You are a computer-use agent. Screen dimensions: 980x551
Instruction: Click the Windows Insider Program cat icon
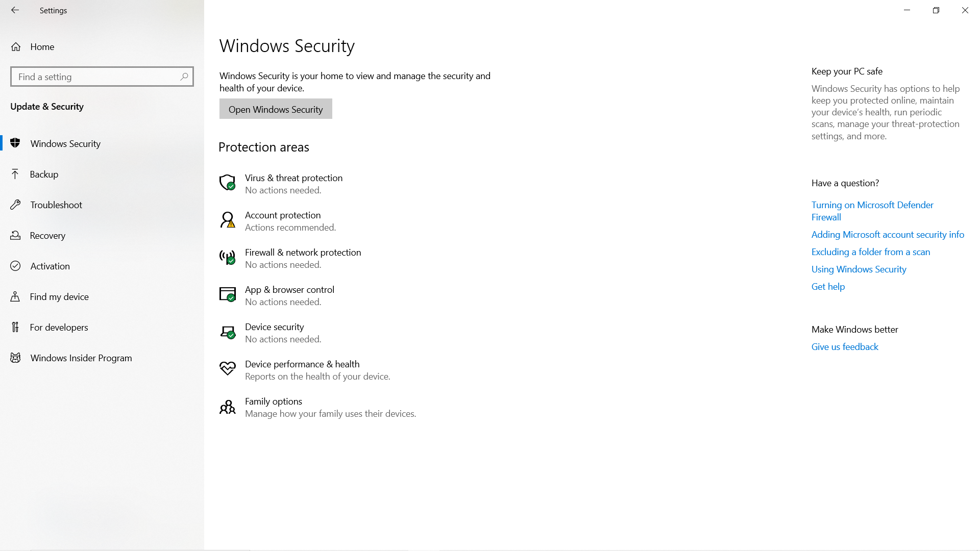tap(15, 358)
